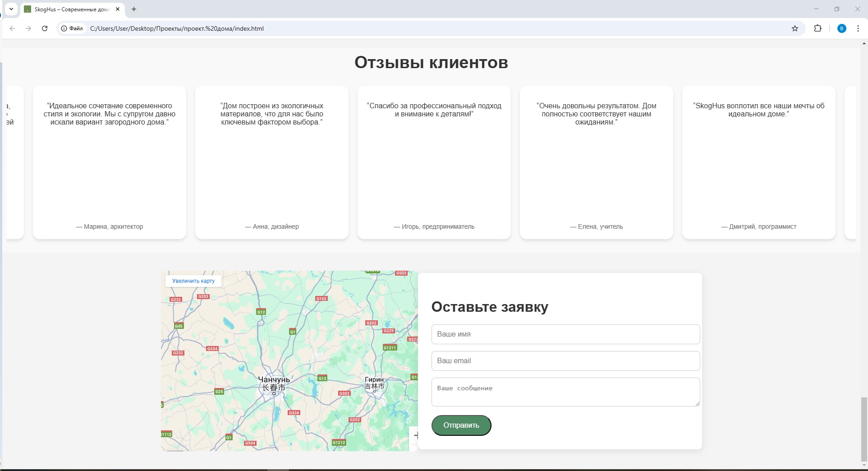Screen dimensions: 868x471
Task: Restore down the Chrome window
Action: (837, 9)
